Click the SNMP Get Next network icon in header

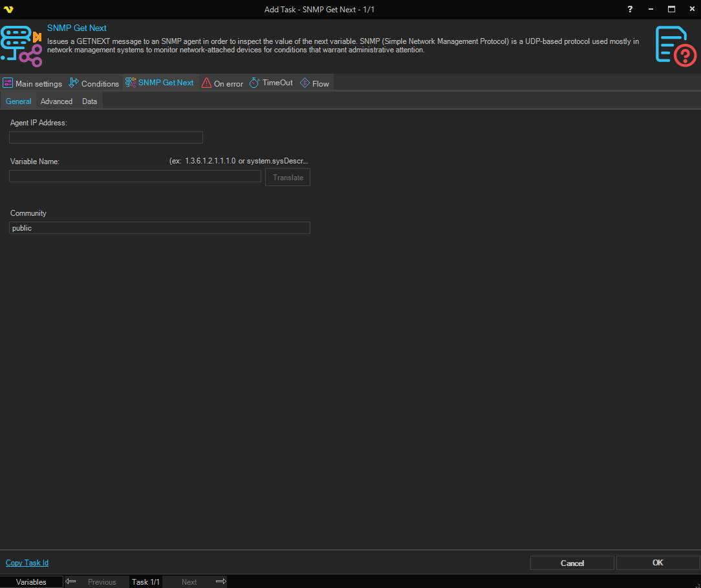pyautogui.click(x=21, y=46)
